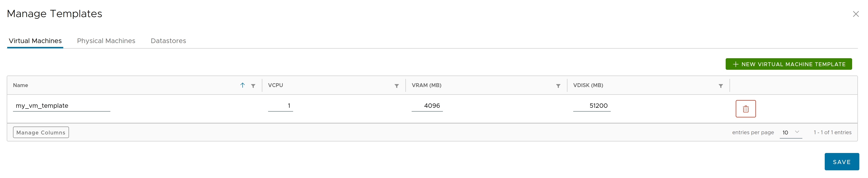Sort by the VDISK (MB) column header

coord(588,85)
